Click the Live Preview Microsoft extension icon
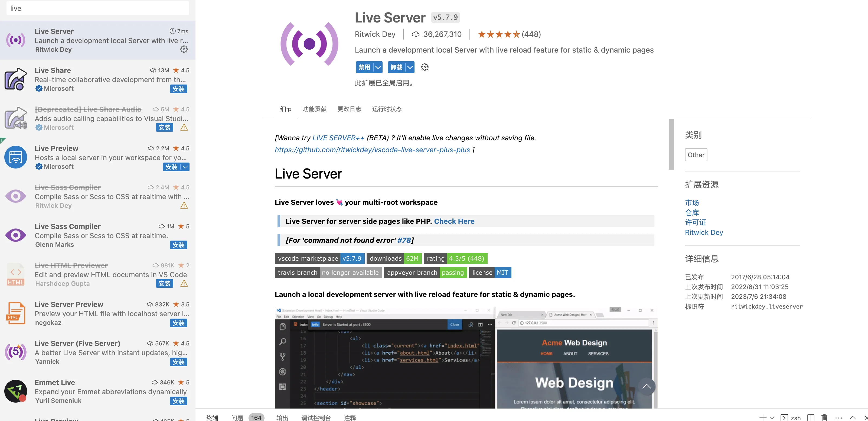 pos(15,157)
